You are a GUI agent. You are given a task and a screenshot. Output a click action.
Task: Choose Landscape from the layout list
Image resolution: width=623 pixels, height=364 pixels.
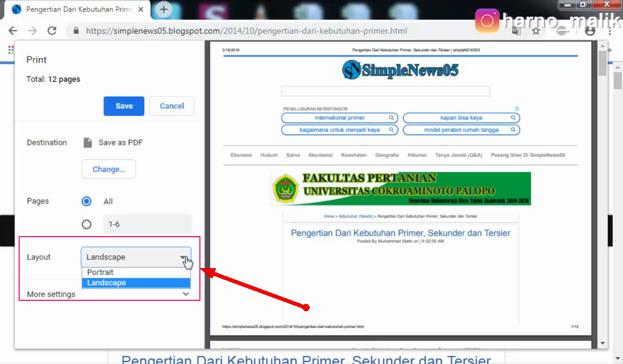pos(136,283)
